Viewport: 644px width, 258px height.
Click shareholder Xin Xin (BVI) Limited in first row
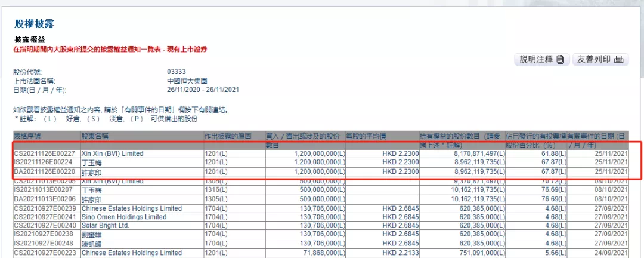112,153
